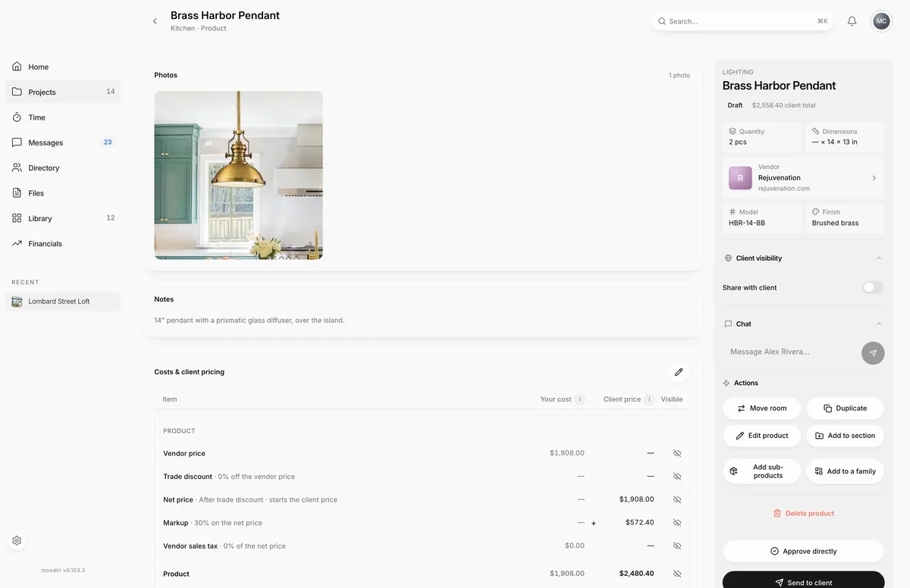910x588 pixels.
Task: Click the Duplicate button
Action: 845,408
